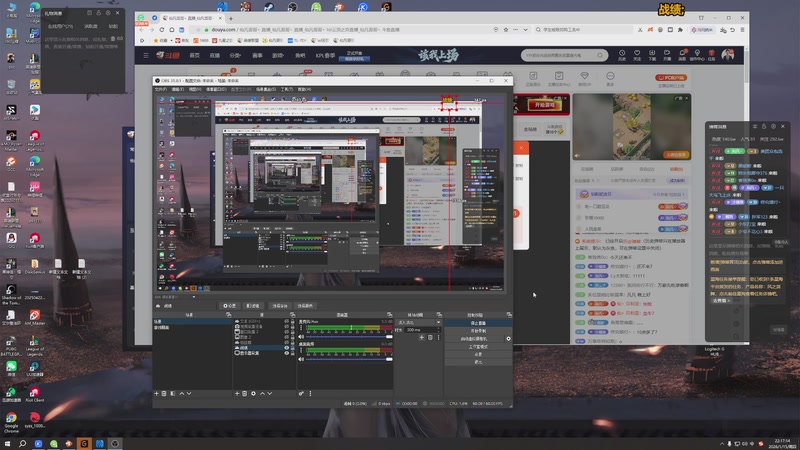Image resolution: width=800 pixels, height=450 pixels.
Task: Toggle visibility of 显示器采集 source
Action: (x=287, y=353)
